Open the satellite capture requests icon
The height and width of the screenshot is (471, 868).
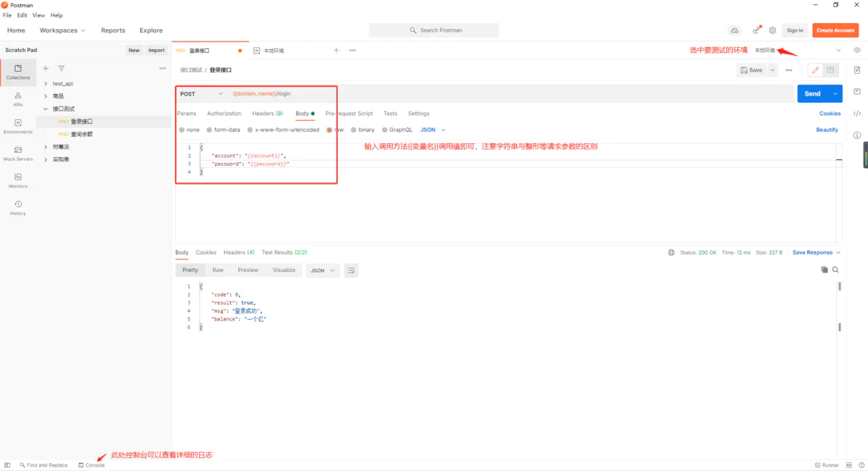(757, 30)
